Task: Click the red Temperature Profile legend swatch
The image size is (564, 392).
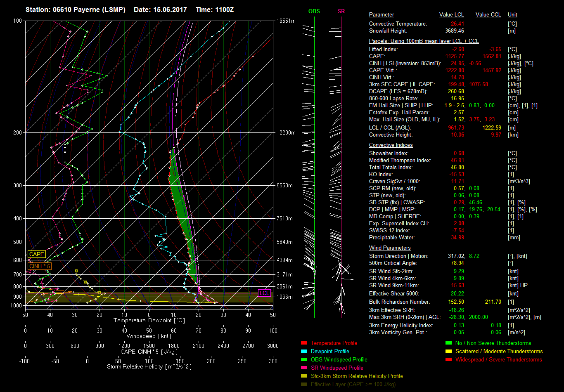Action: pos(304,343)
